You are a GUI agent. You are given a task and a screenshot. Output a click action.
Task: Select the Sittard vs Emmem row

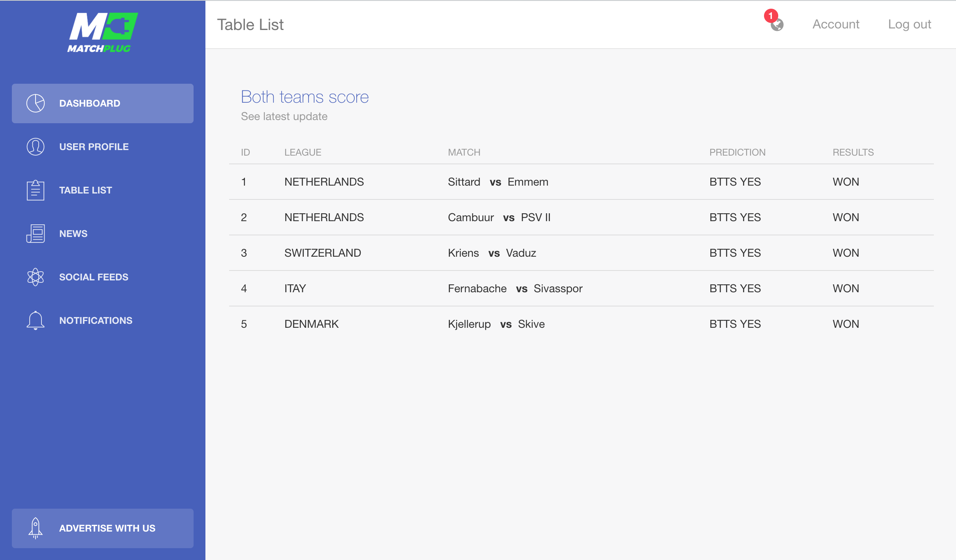[x=498, y=182]
